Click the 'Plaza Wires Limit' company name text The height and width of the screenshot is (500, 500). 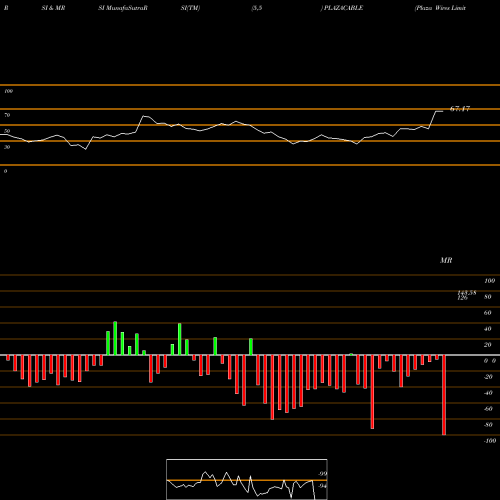[440, 8]
